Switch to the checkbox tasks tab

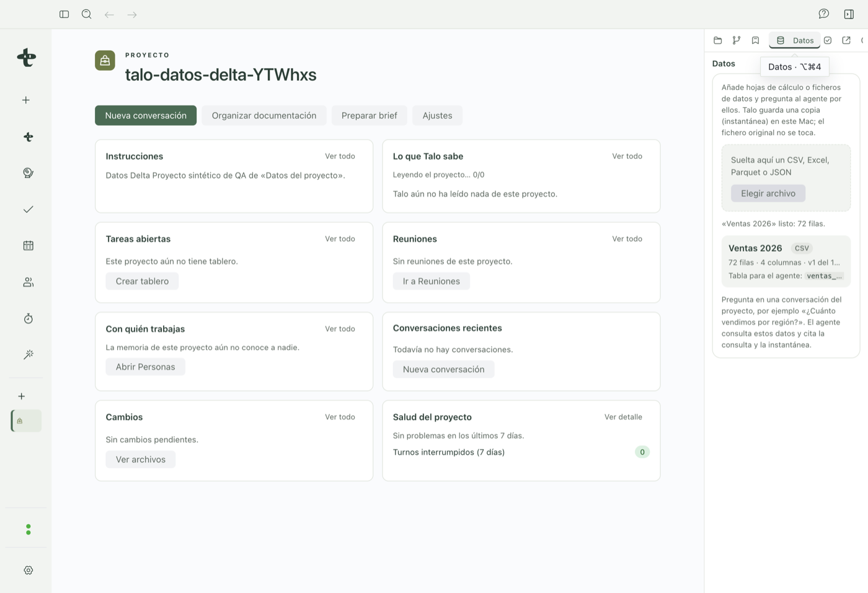(x=828, y=40)
